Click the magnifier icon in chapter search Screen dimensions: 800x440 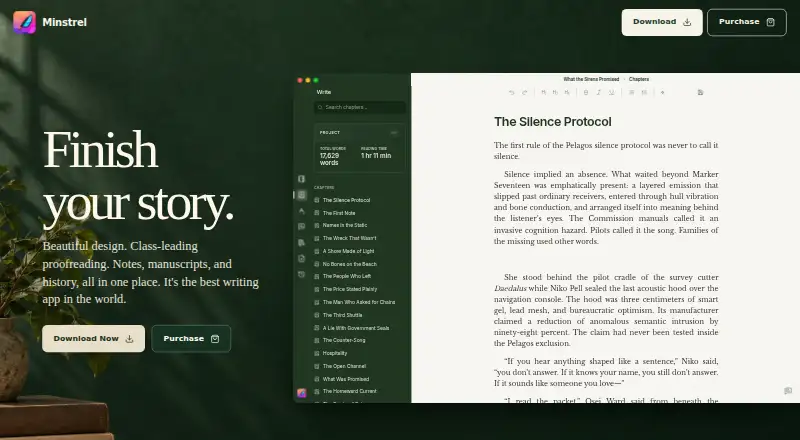(320, 108)
